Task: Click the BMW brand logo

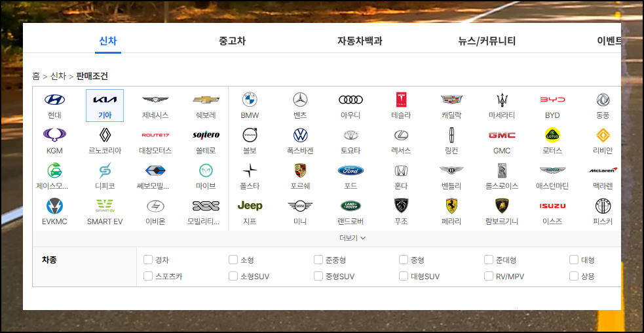Action: click(250, 100)
